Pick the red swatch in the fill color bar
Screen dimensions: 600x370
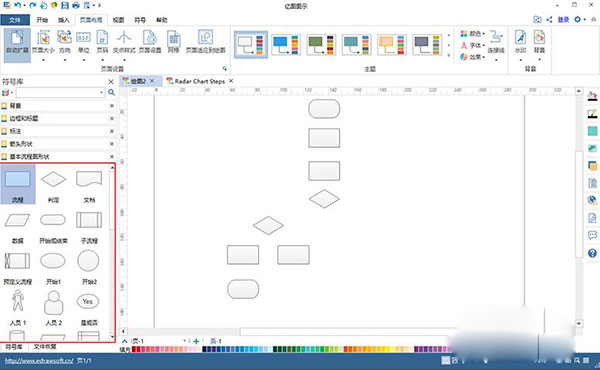tap(134, 349)
